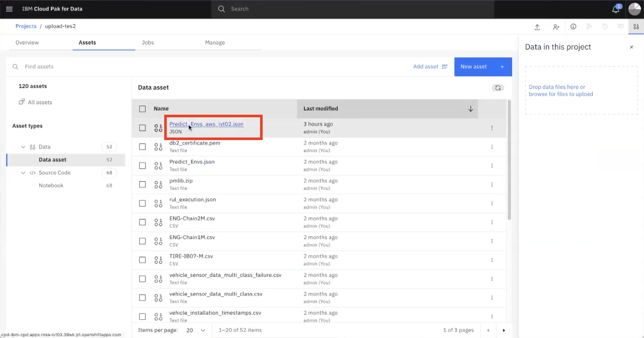This screenshot has height=338, width=644.
Task: Open overflow menu for Predict_Envs_aws_ivt02.json
Action: [x=492, y=128]
